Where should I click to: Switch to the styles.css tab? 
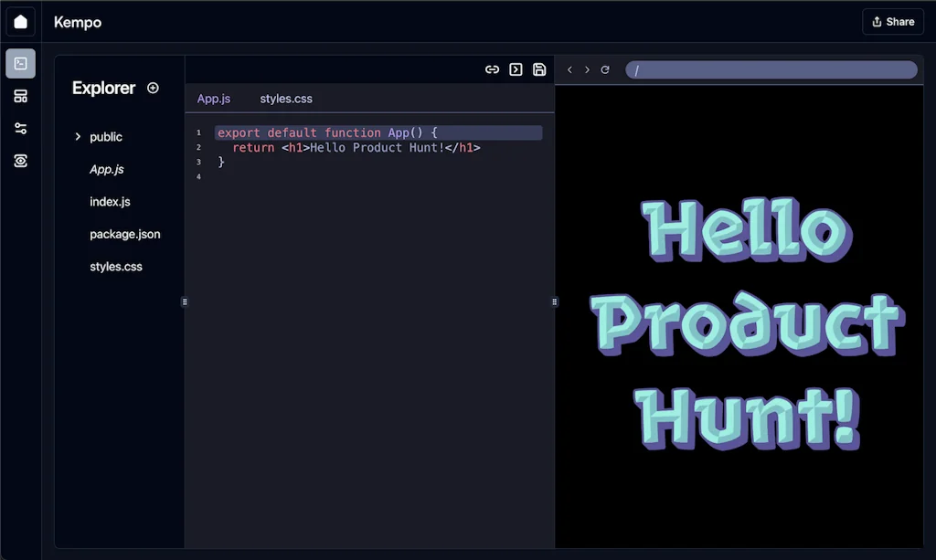(285, 99)
